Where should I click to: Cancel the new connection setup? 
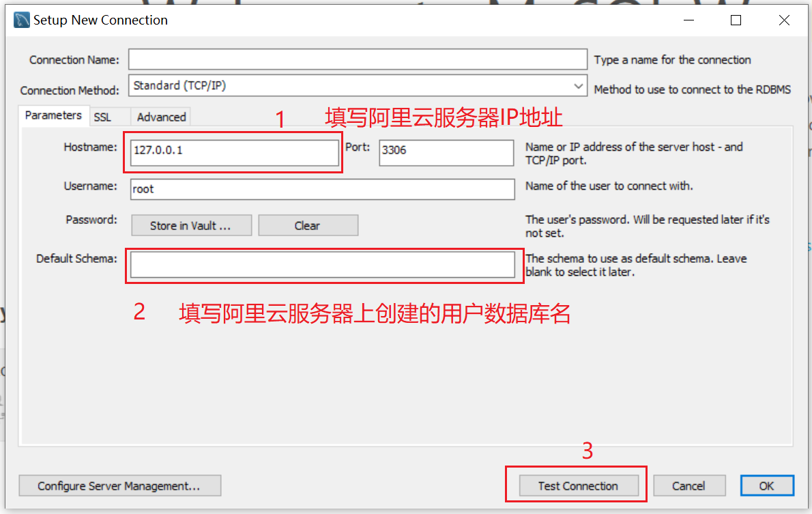pyautogui.click(x=689, y=485)
